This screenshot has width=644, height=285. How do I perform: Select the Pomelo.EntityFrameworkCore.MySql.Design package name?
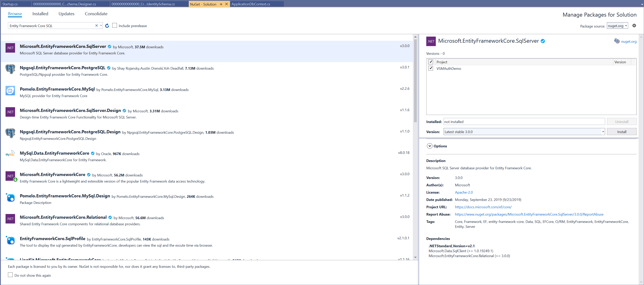pyautogui.click(x=65, y=196)
